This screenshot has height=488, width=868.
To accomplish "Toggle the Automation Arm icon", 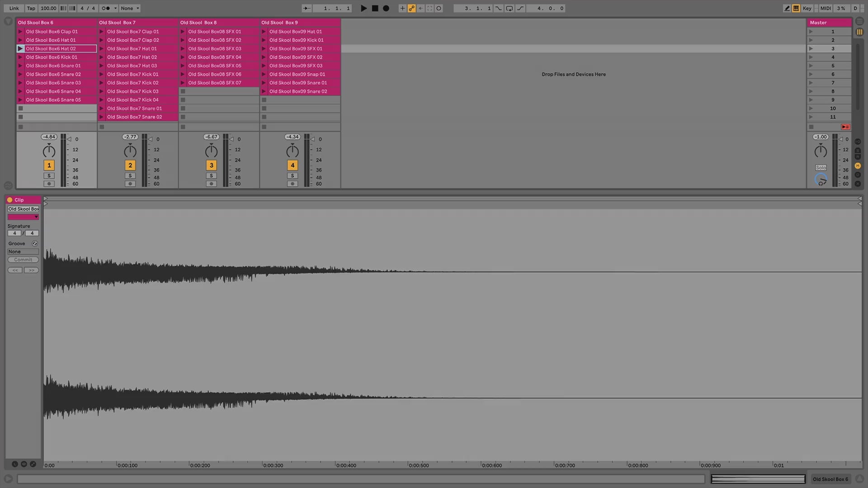I will pyautogui.click(x=411, y=8).
